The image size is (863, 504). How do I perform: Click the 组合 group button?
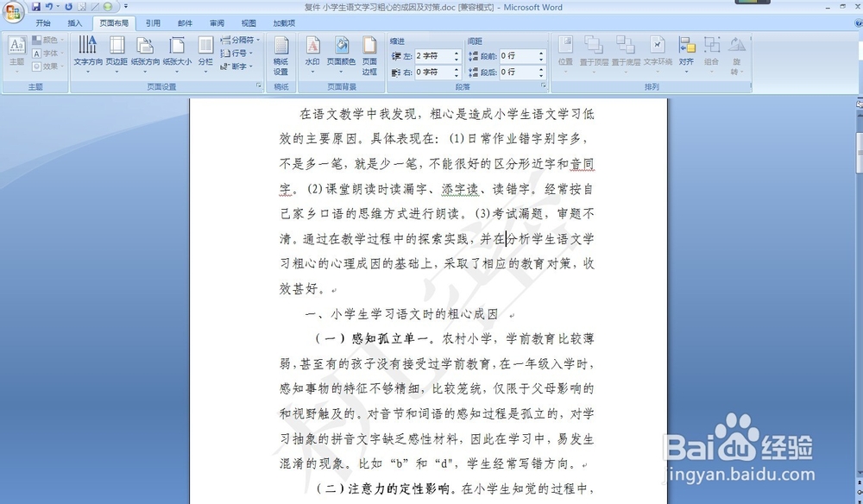(712, 54)
